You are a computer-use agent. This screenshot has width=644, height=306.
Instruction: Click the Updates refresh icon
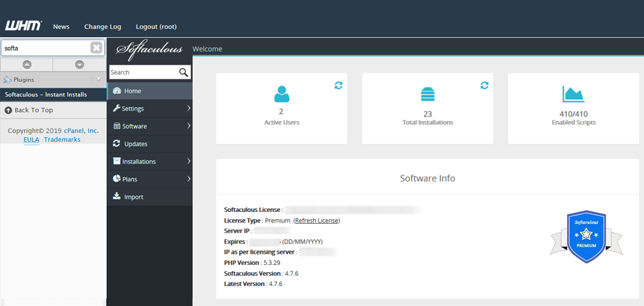117,144
